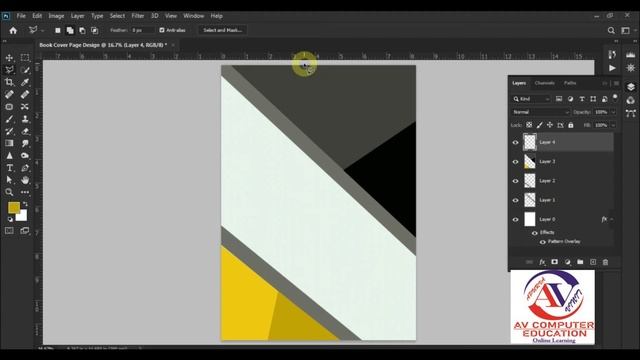
Task: Open the Filter menu
Action: [x=138, y=16]
